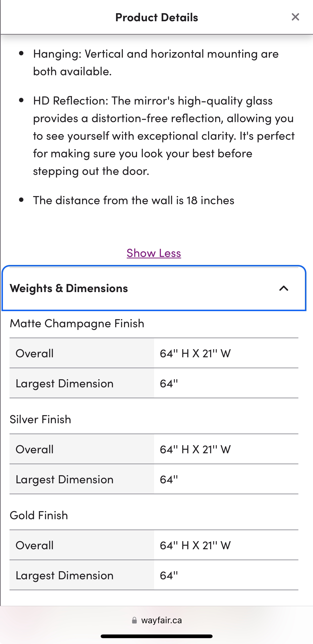This screenshot has height=644, width=313.
Task: Click the Product Details title
Action: [x=156, y=17]
